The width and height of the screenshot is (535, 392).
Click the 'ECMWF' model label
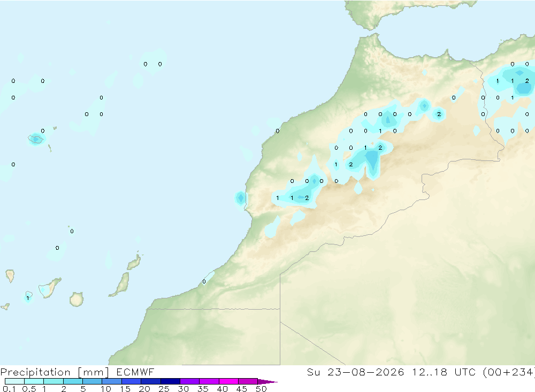pyautogui.click(x=135, y=372)
